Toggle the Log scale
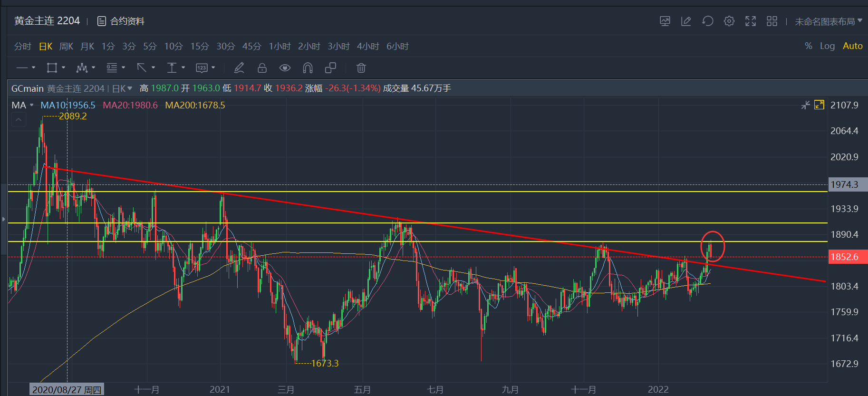 coord(827,46)
